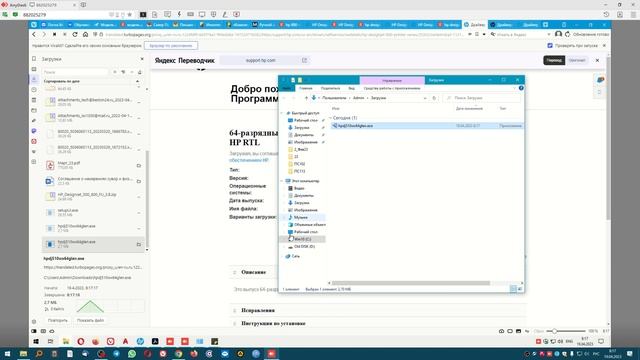640x360 pixels.
Task: Click the Explorer up-arrow navigation button
Action: (306, 98)
